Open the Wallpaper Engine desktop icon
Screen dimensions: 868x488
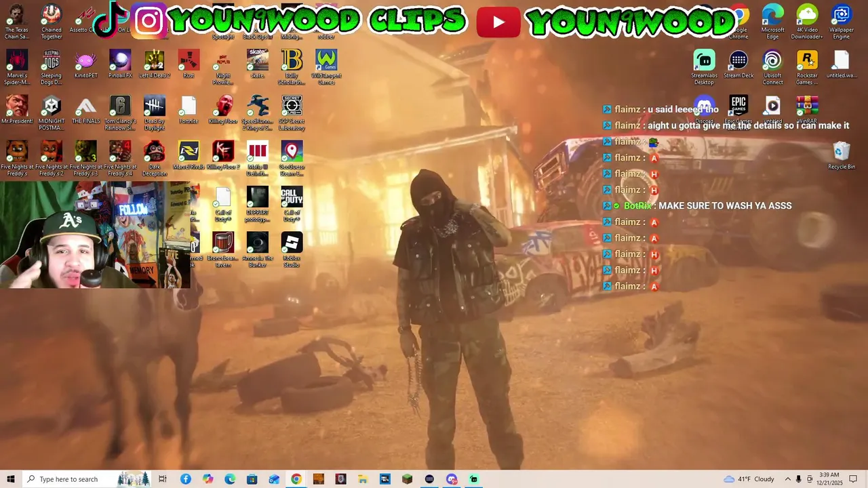pos(842,22)
